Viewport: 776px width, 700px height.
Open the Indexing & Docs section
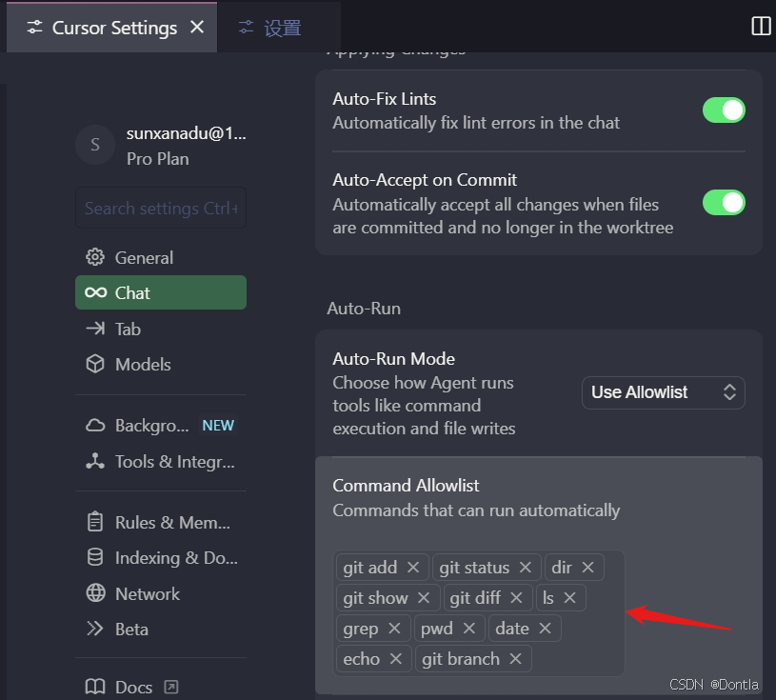pyautogui.click(x=161, y=558)
